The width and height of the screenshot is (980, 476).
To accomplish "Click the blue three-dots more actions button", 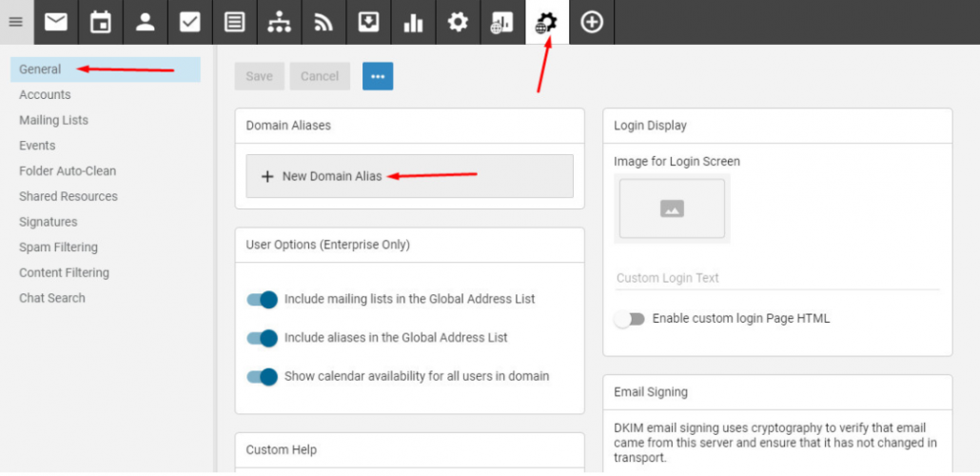I will pos(378,76).
